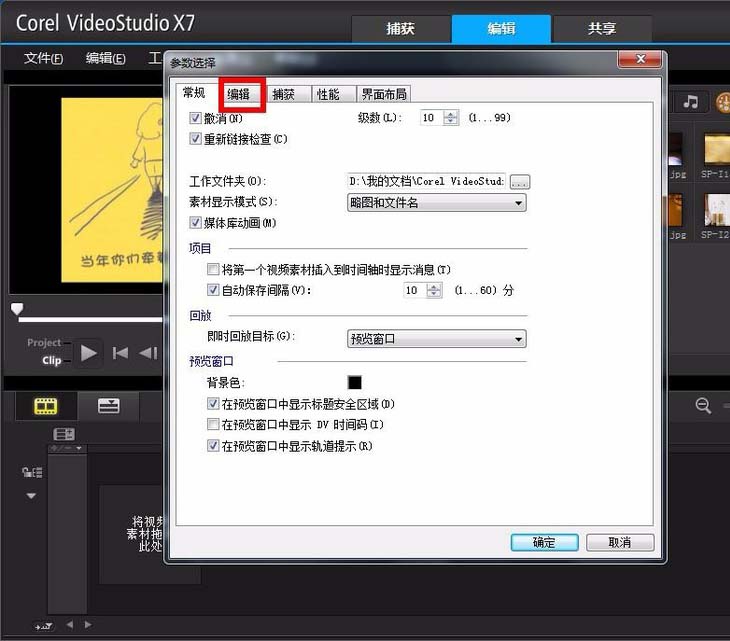
Task: Toggle the 自动保存间隔(V) checkbox
Action: (x=213, y=290)
